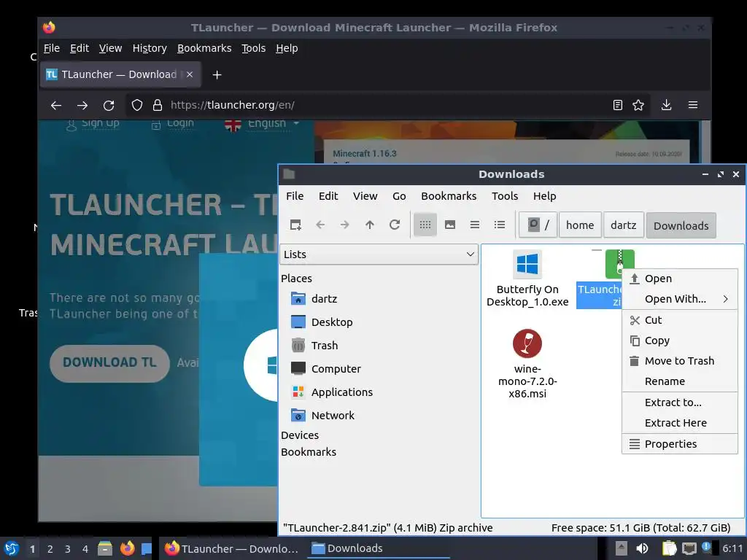Screen dimensions: 747x560
Task: Choose Open in the context menu
Action: tap(680, 279)
